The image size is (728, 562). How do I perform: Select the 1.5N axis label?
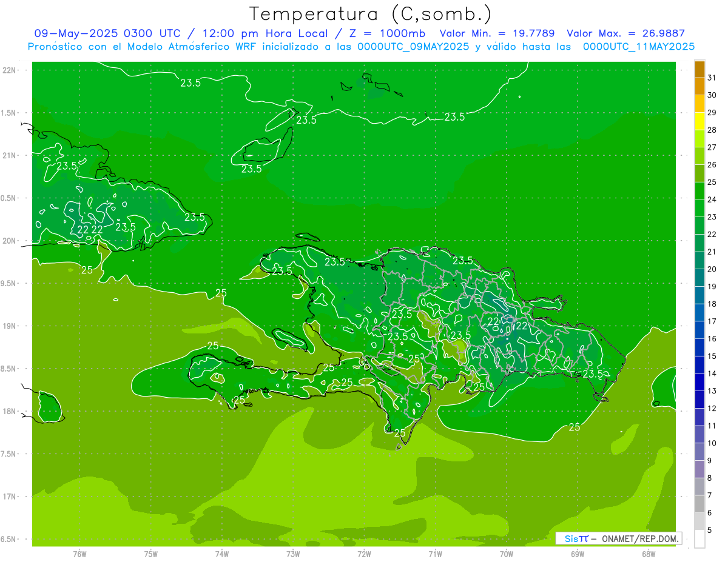click(x=9, y=113)
